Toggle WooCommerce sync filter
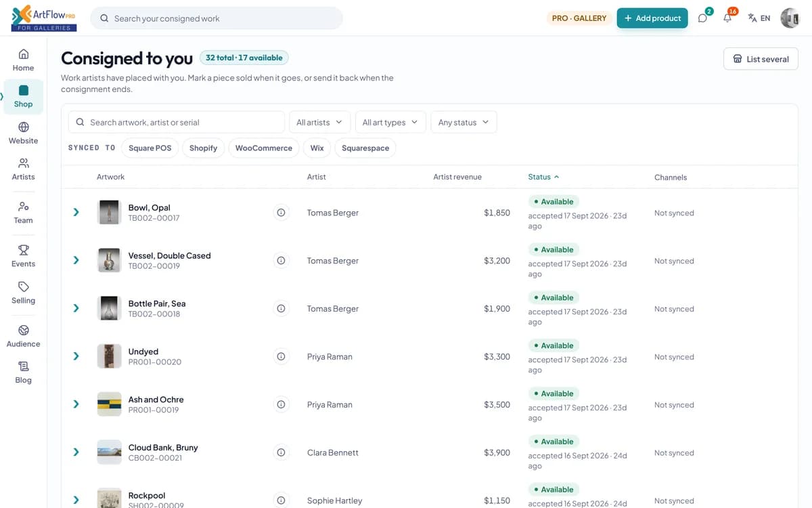This screenshot has width=812, height=508. (264, 148)
